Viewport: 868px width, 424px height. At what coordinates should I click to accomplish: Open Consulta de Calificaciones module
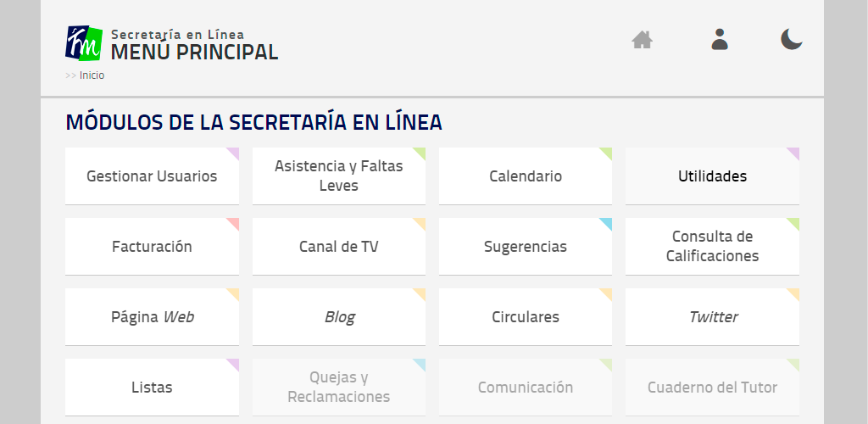coord(712,247)
